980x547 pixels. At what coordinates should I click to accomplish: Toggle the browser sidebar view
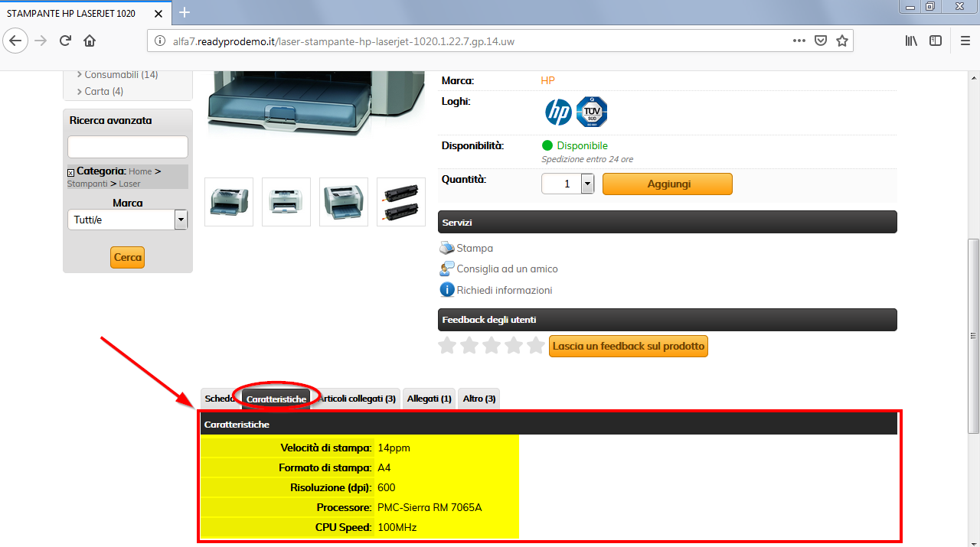[936, 41]
